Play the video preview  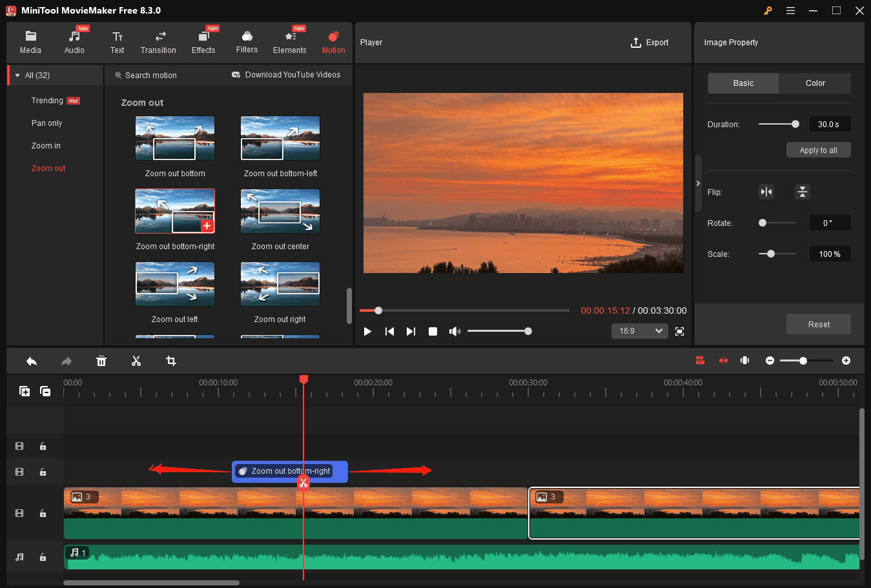(367, 331)
